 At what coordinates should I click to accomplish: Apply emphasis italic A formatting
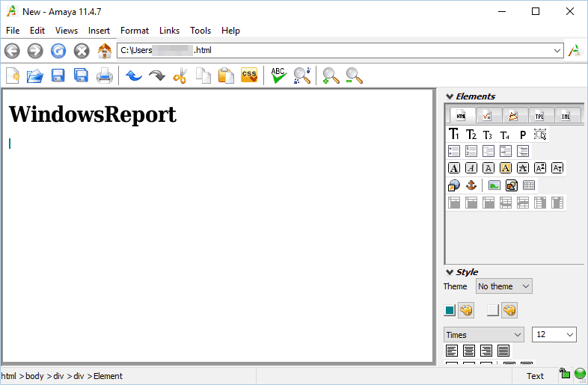(x=471, y=168)
